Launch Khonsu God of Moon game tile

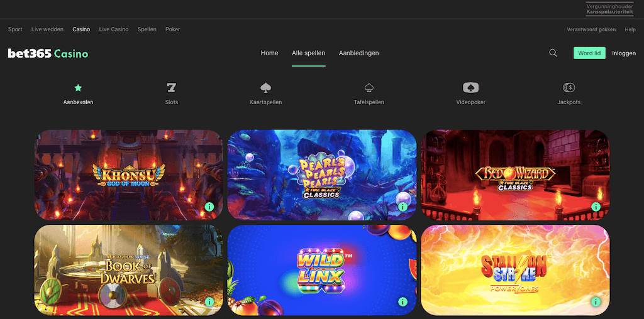pos(128,175)
